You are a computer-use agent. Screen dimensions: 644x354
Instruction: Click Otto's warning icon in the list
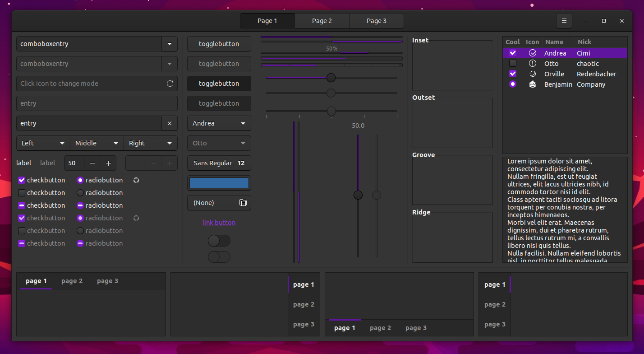533,64
